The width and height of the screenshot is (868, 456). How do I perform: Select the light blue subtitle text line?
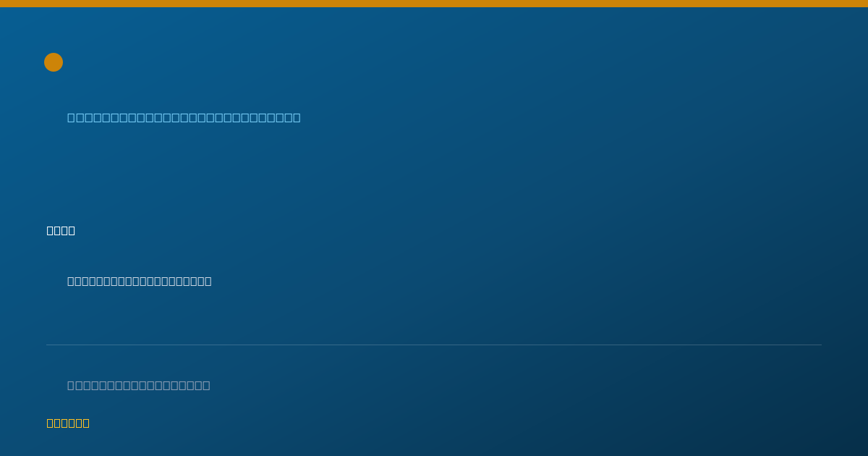[184, 117]
